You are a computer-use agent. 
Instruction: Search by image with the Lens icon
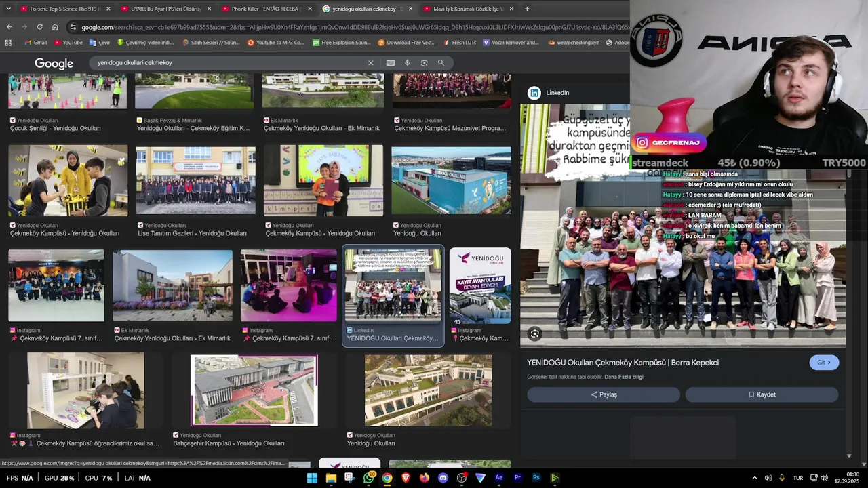[x=424, y=62]
